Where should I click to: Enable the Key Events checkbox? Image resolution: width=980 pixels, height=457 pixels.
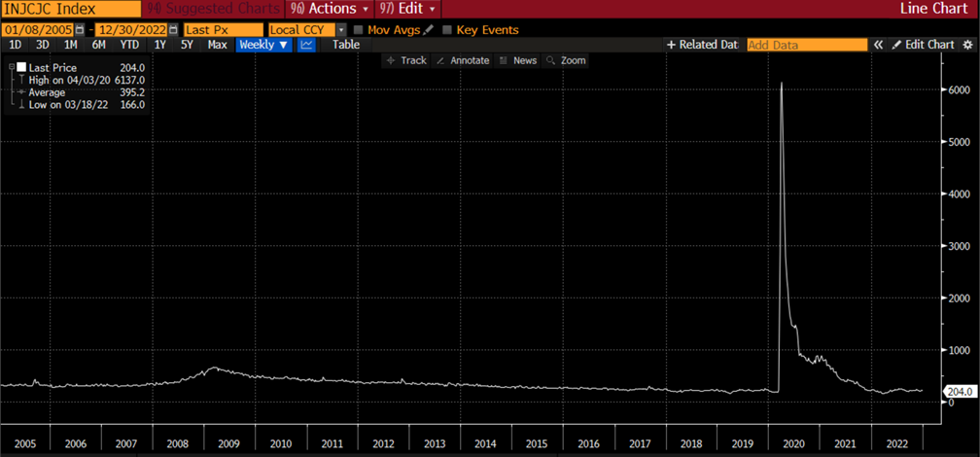tap(447, 30)
